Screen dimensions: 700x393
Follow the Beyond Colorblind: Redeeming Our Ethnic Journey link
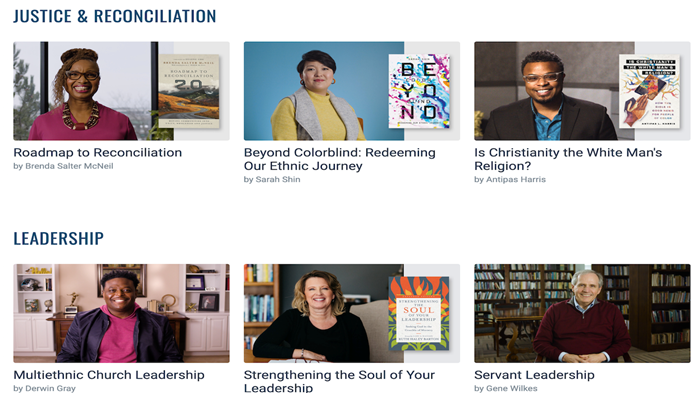(340, 159)
